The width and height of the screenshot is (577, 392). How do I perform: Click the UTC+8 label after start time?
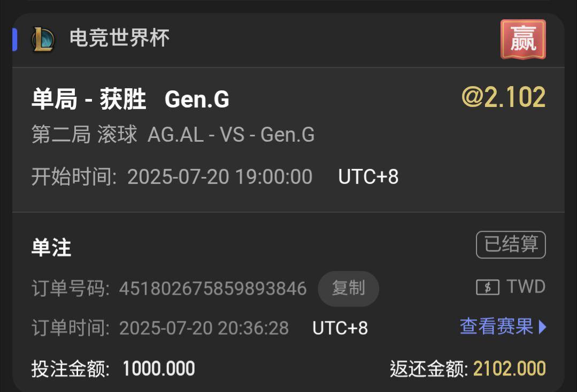click(x=368, y=176)
